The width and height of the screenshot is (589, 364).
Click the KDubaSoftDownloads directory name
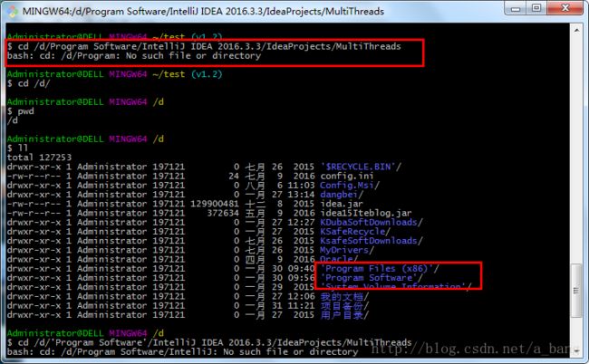pos(372,222)
